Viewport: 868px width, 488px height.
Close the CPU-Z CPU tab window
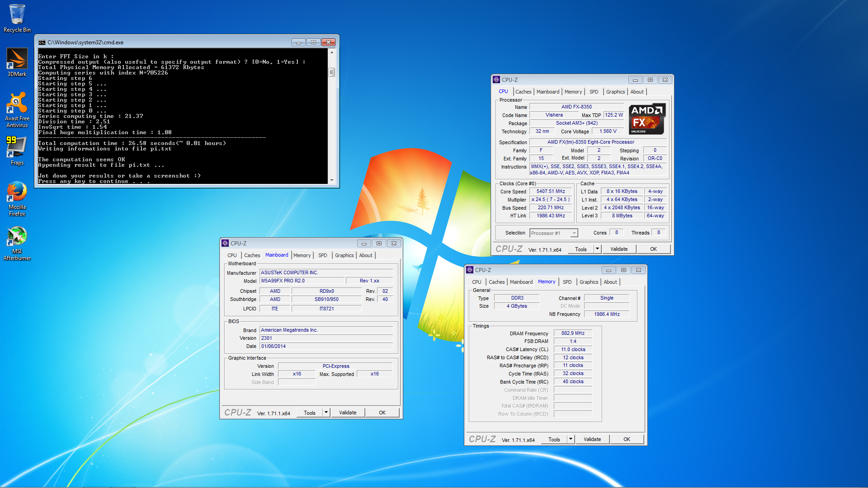(665, 80)
